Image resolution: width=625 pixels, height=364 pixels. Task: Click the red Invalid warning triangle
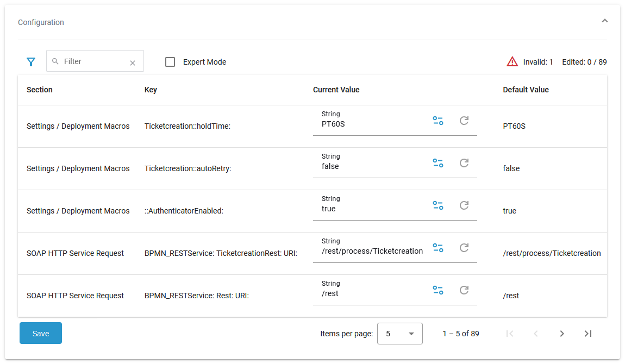click(512, 62)
